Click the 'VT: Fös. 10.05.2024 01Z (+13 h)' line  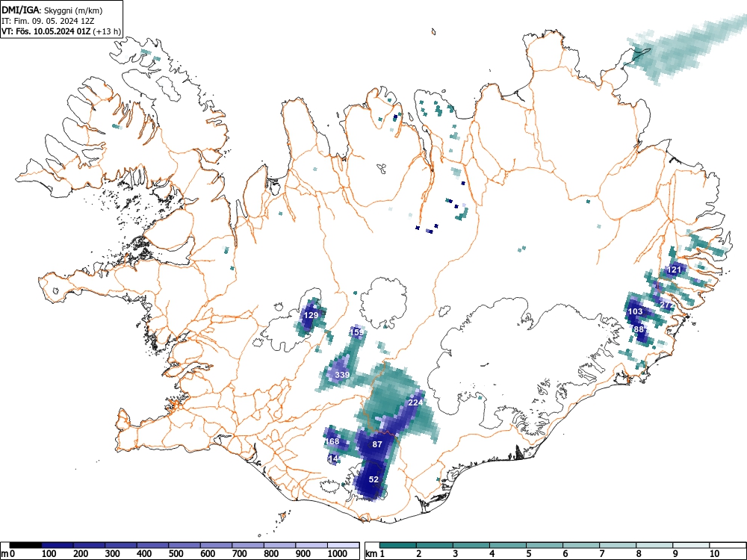click(61, 31)
